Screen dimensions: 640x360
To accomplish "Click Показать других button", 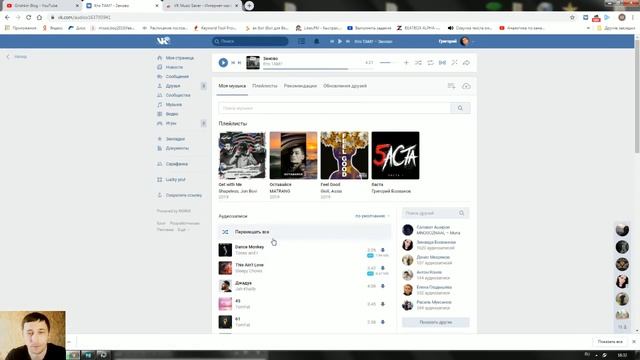I will pos(436,322).
